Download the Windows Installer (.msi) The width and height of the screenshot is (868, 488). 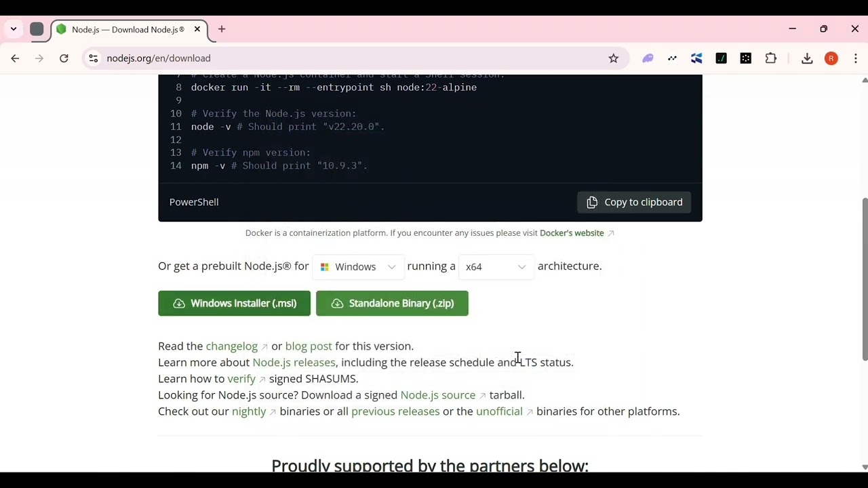234,304
